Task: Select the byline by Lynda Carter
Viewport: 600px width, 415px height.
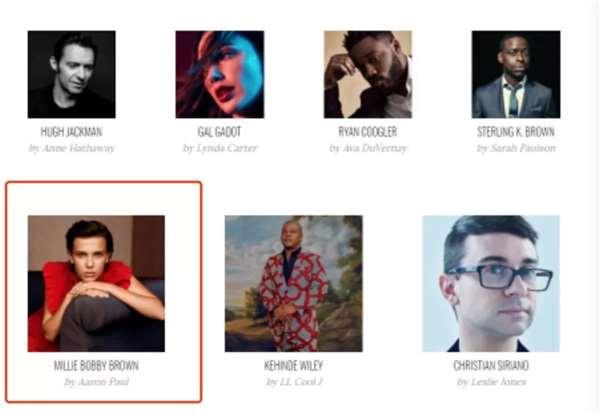Action: (220, 148)
